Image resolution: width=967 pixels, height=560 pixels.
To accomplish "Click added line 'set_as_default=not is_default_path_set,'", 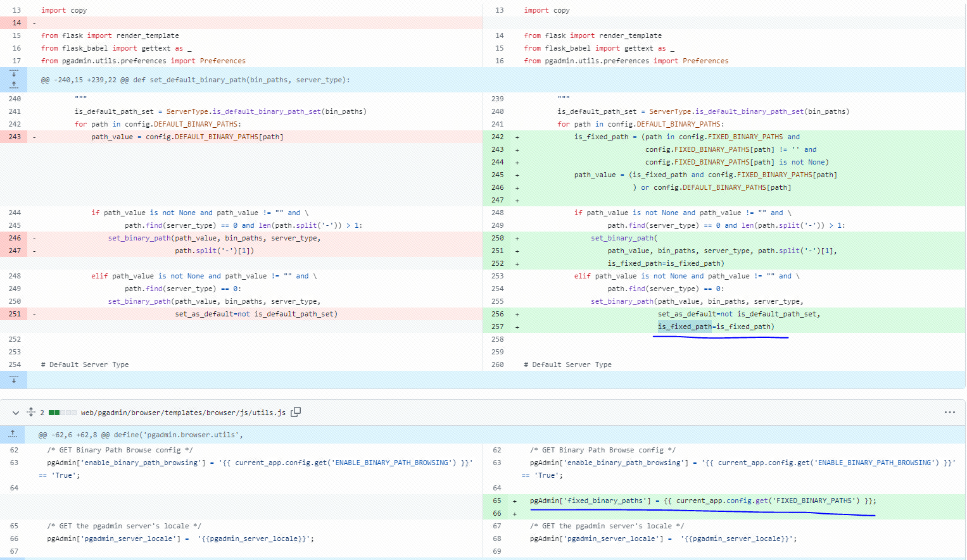I will tap(739, 314).
